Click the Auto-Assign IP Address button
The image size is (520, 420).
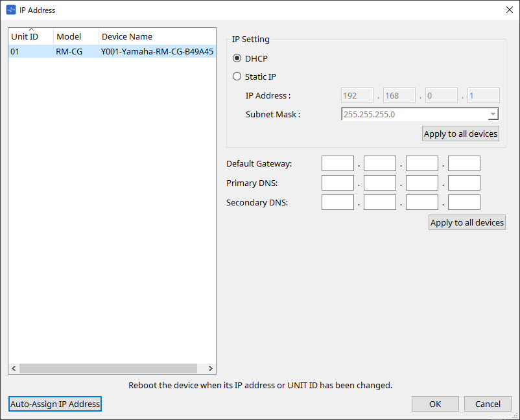[55, 404]
